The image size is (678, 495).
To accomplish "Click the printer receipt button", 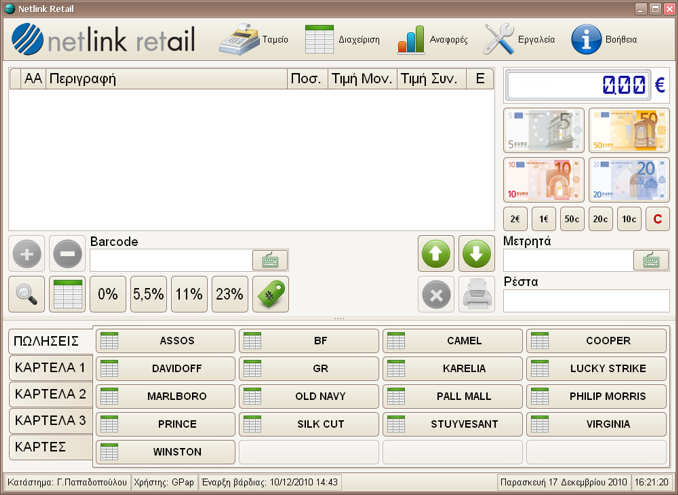I will 477,294.
